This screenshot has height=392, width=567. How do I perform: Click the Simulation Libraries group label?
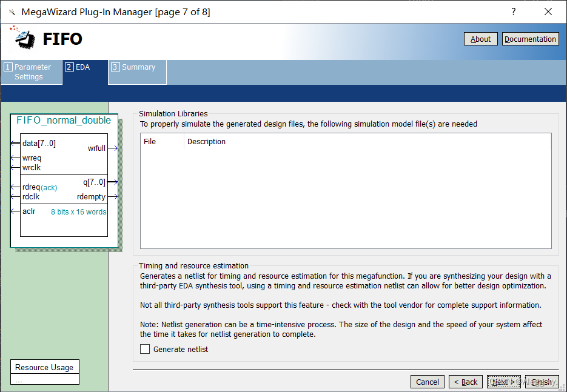173,113
